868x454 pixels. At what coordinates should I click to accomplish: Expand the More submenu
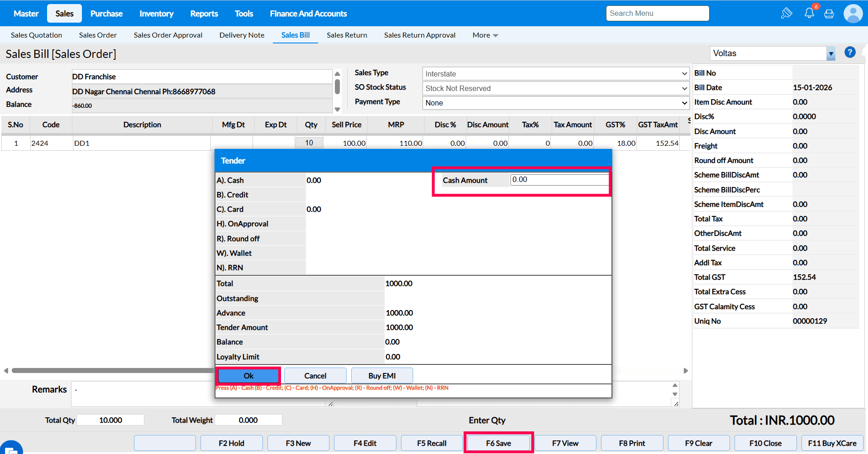pos(485,35)
